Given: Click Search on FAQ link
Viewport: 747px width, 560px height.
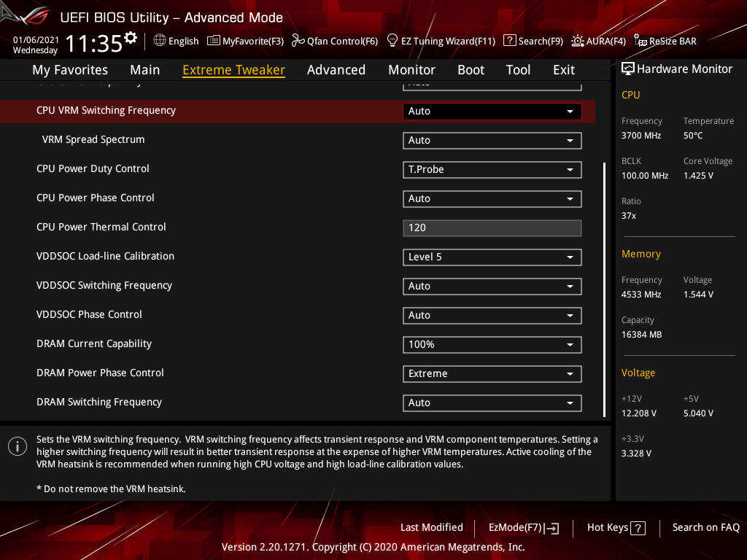Looking at the screenshot, I should 705,528.
